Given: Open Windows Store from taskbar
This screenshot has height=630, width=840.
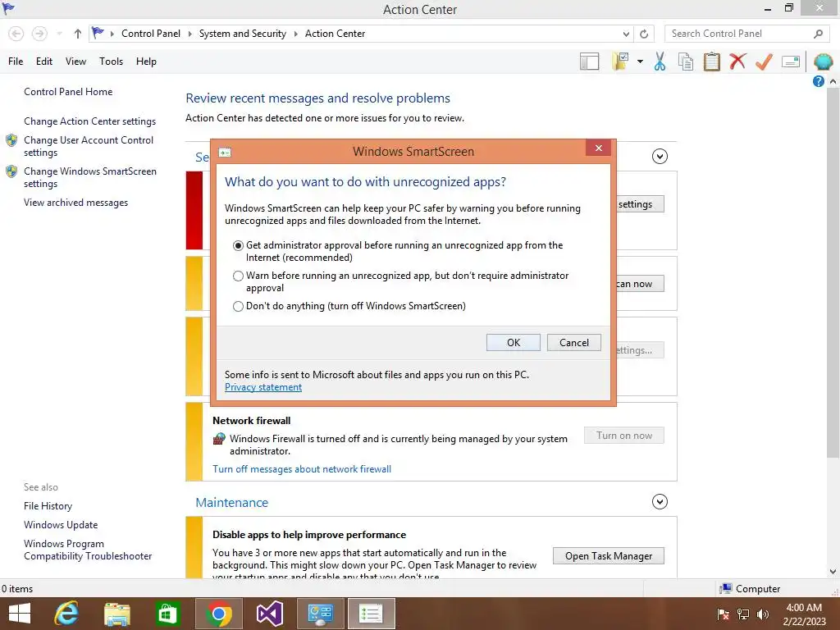Looking at the screenshot, I should 167,614.
